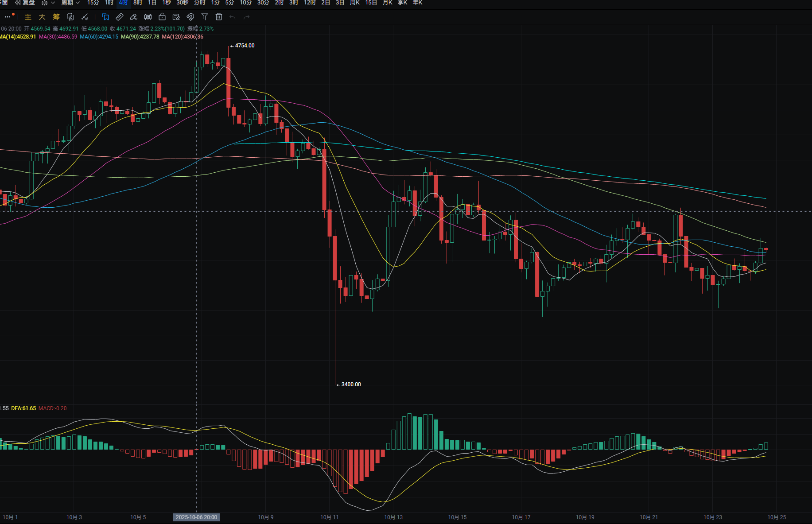Switch to the 1日 timeframe tab
Viewport: 812px width, 524px height.
(x=152, y=3)
